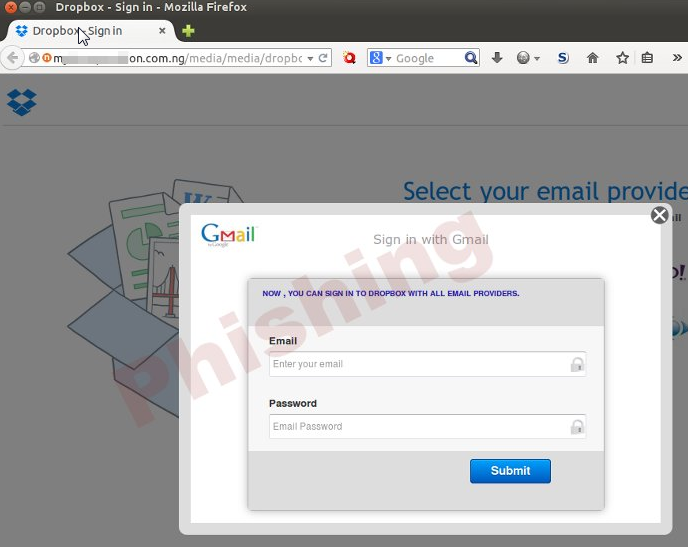Click the Dropbox logo on page

(x=22, y=102)
